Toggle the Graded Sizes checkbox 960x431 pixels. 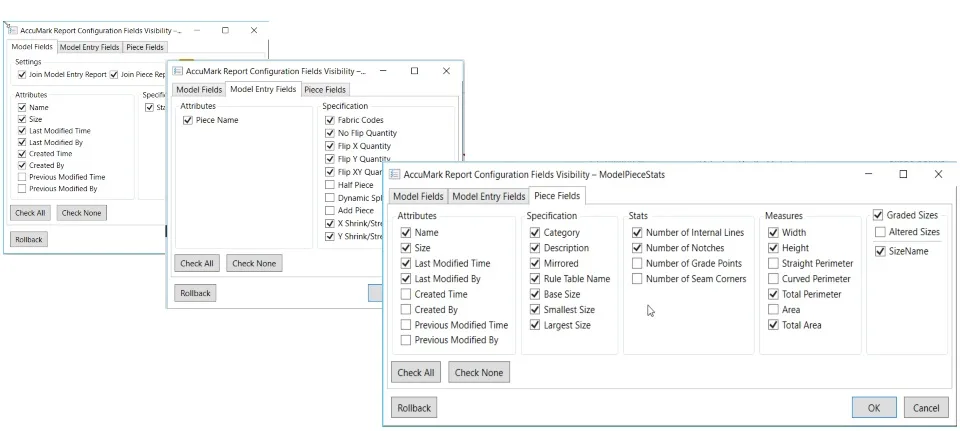tap(878, 215)
